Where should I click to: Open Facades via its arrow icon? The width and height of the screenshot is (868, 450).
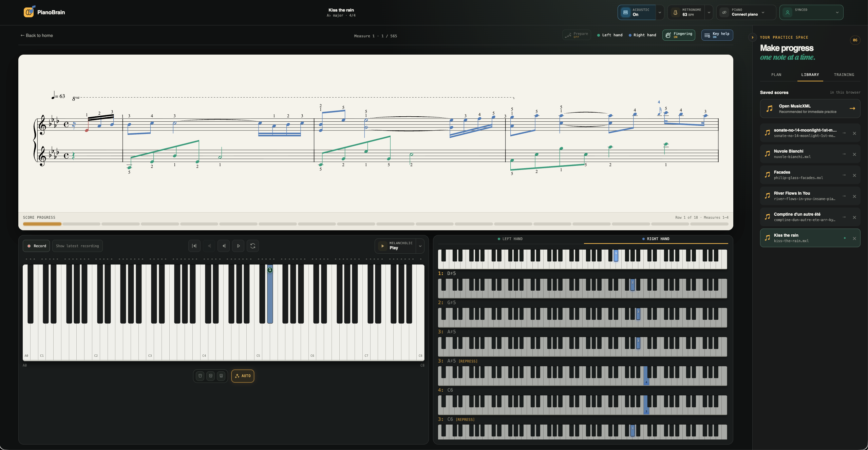[844, 175]
